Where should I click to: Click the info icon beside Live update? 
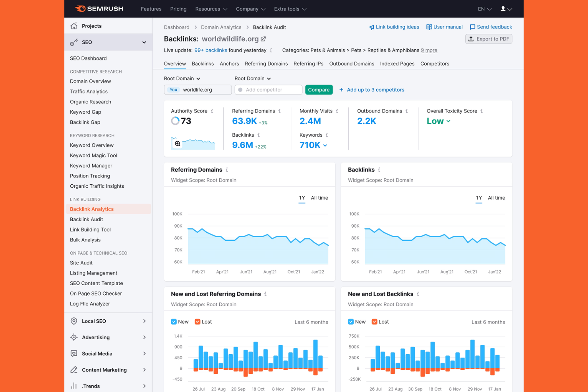[271, 50]
